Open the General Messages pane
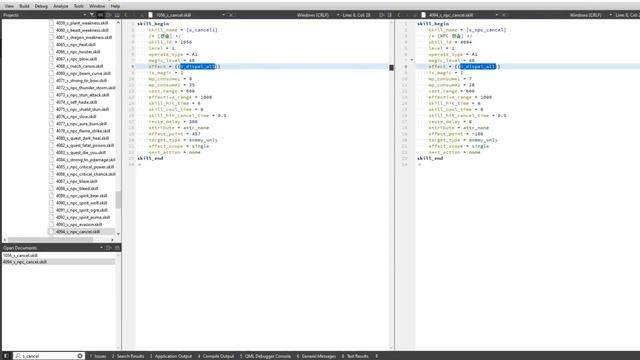This screenshot has width=640, height=360. pyautogui.click(x=316, y=356)
